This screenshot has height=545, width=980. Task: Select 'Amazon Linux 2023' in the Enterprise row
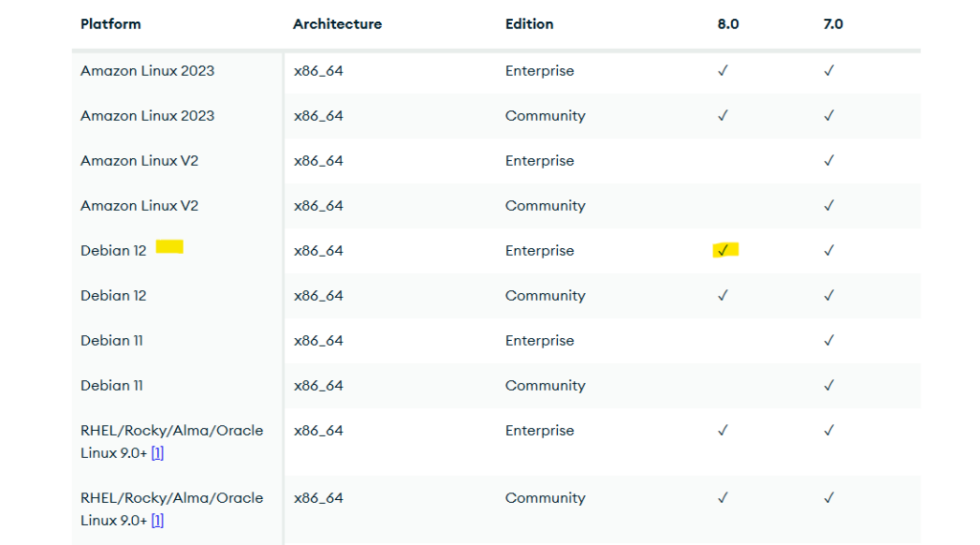[147, 71]
